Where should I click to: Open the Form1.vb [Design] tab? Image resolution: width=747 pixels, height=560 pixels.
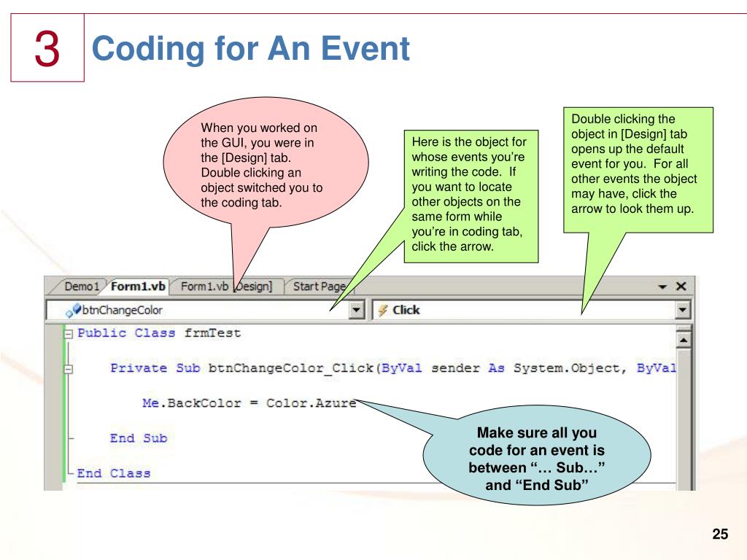click(x=227, y=286)
